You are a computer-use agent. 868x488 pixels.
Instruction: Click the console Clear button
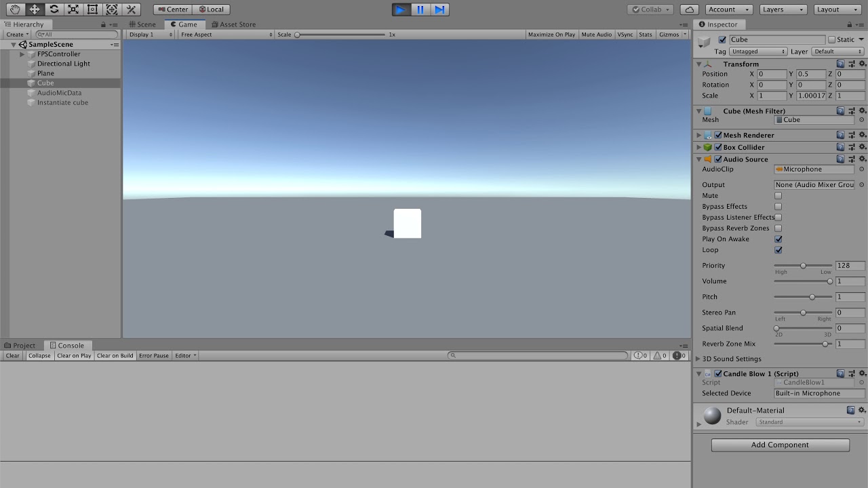tap(13, 356)
